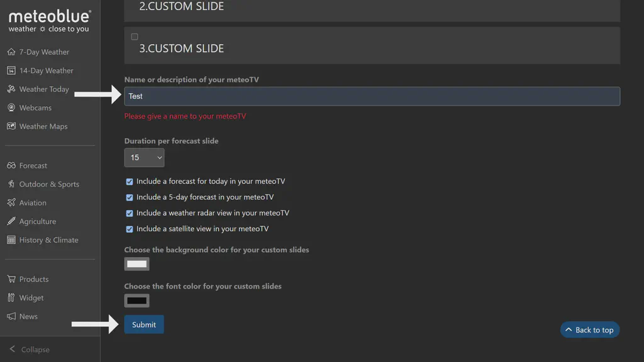Image resolution: width=644 pixels, height=362 pixels.
Task: Pick the custom slides background color swatch
Action: [136, 264]
